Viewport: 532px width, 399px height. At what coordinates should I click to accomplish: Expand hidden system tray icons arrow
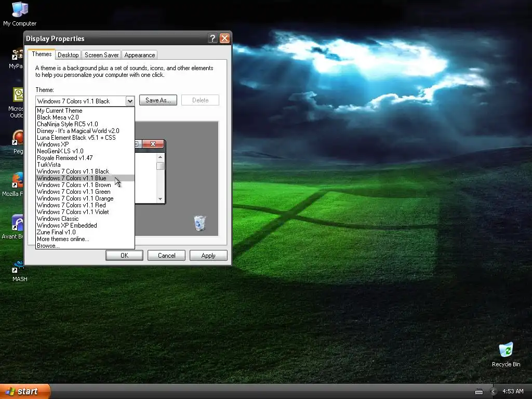(493, 392)
